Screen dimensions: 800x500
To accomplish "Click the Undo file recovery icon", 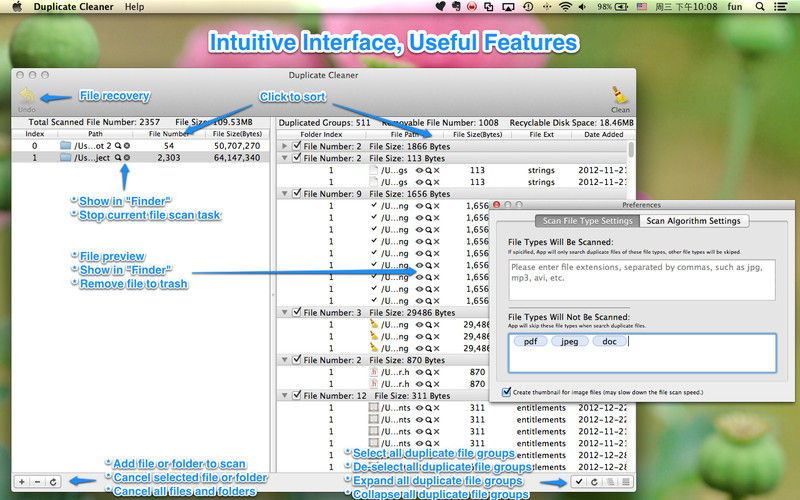I will [x=27, y=95].
